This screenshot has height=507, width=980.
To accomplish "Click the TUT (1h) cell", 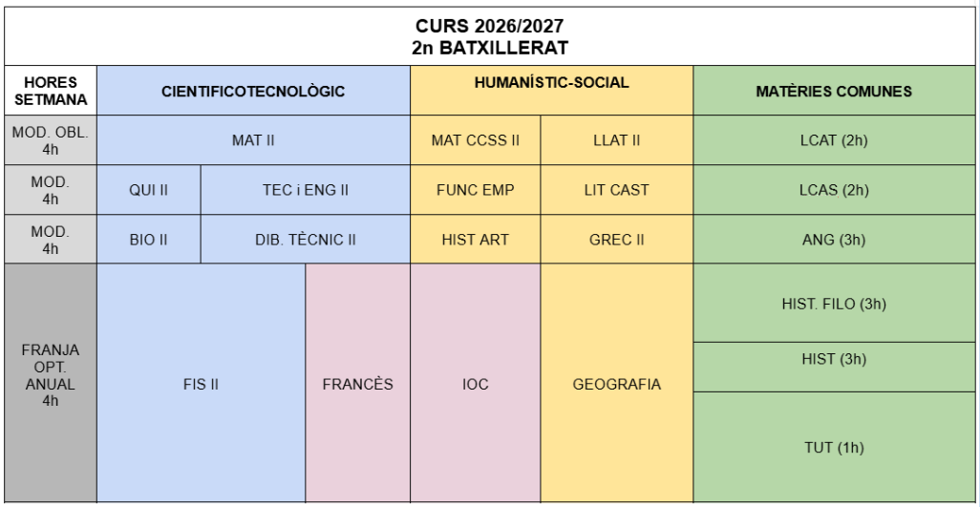I will 833,447.
